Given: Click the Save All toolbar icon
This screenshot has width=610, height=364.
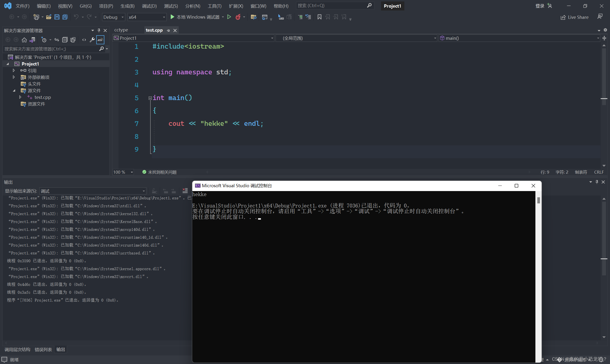Looking at the screenshot, I should pos(65,17).
